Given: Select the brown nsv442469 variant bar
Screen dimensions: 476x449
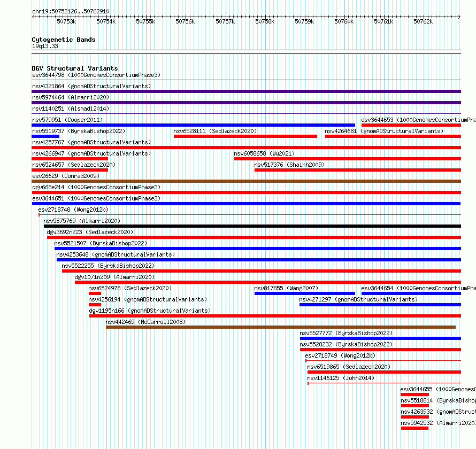Looking at the screenshot, I should pyautogui.click(x=281, y=327).
